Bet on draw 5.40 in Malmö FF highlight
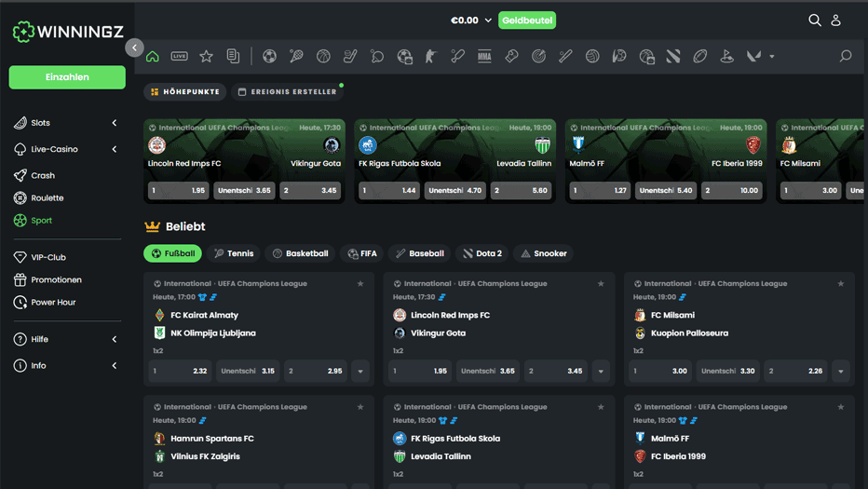The height and width of the screenshot is (489, 868). 665,191
